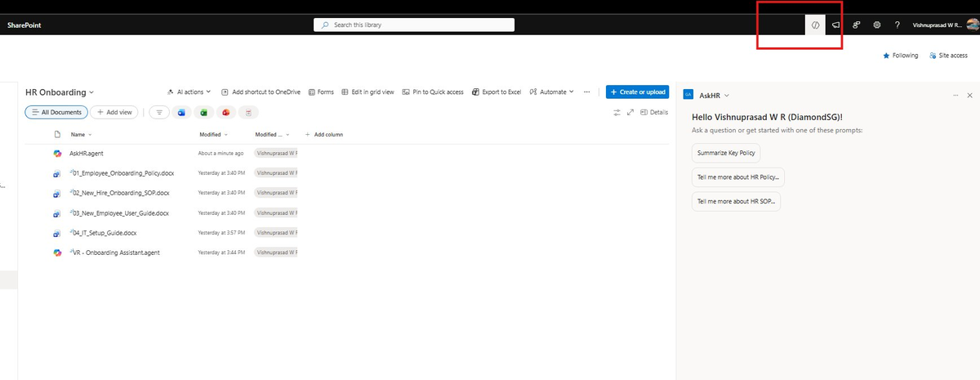Click Add shortcut to OneDrive
The height and width of the screenshot is (380, 980).
261,92
